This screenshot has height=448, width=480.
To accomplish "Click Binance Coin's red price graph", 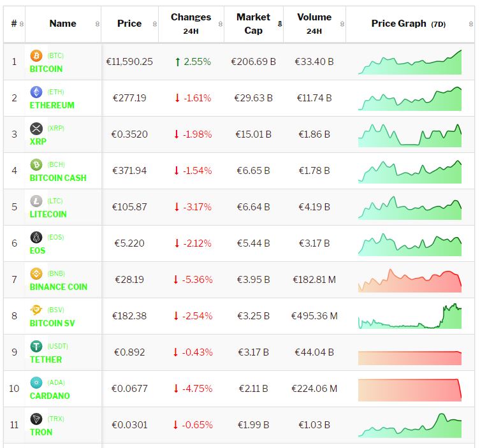I will pyautogui.click(x=410, y=280).
